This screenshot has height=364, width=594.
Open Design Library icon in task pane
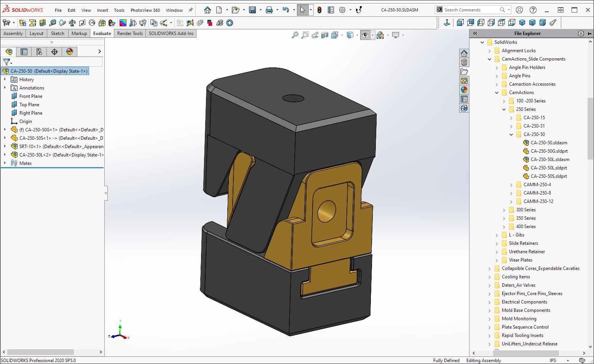click(464, 62)
